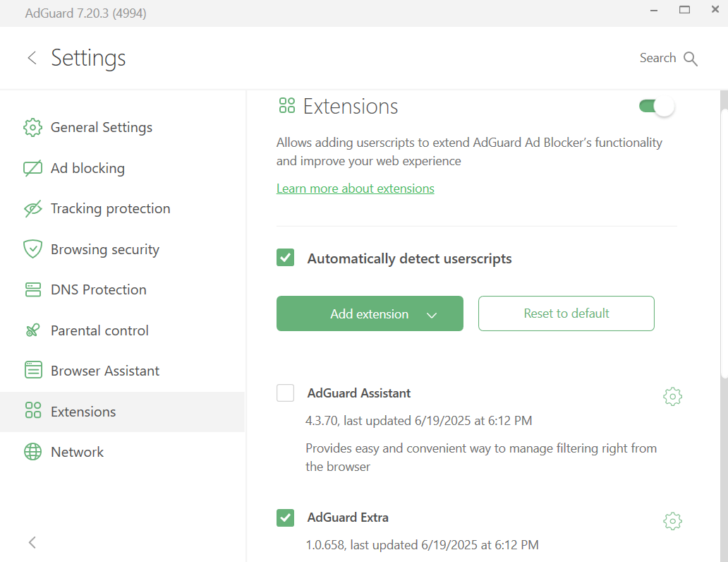Click the vertical scrollbar thumb

coord(724,244)
